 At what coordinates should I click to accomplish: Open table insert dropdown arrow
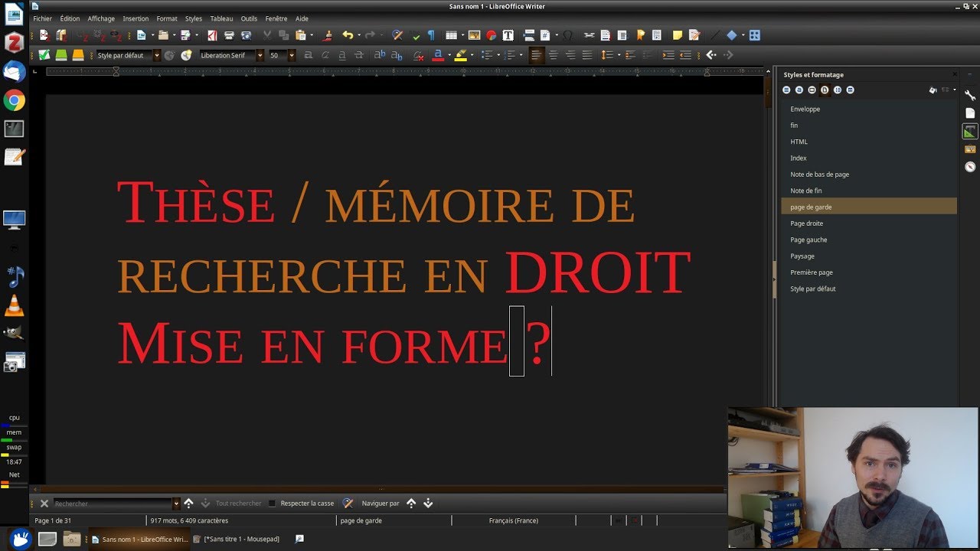pos(462,35)
